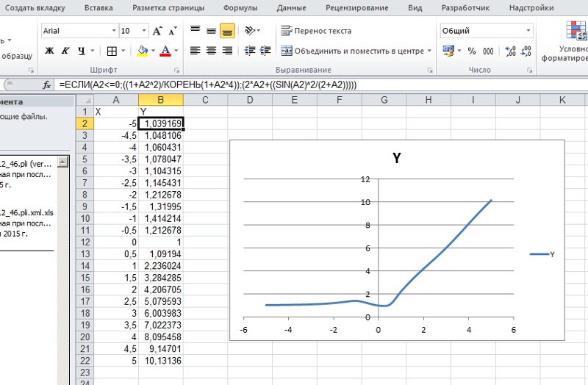Switch to Разметка страницы tab
Viewport: 588px width, 385px height.
point(168,8)
